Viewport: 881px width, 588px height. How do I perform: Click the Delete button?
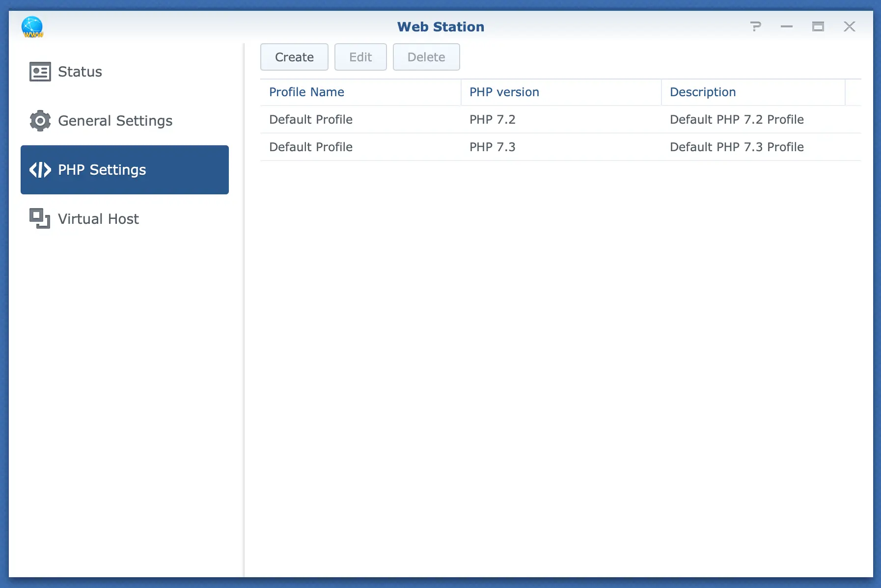click(x=426, y=57)
